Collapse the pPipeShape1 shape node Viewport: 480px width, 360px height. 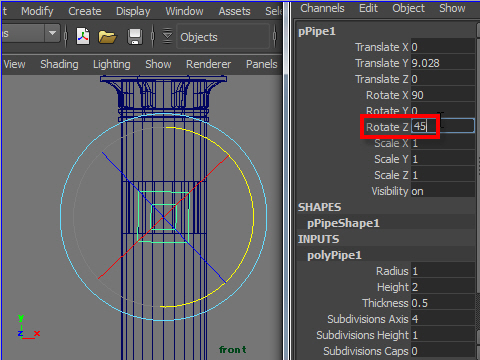(x=343, y=223)
